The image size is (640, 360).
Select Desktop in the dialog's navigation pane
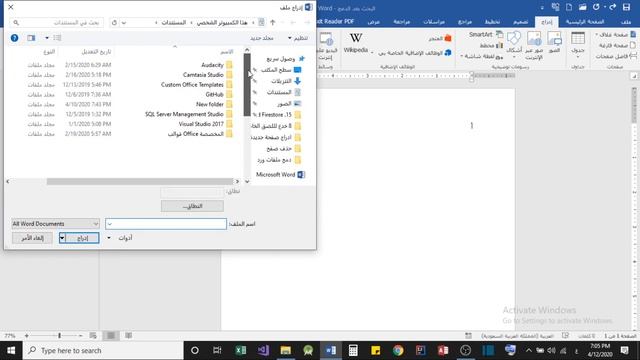pos(281,70)
